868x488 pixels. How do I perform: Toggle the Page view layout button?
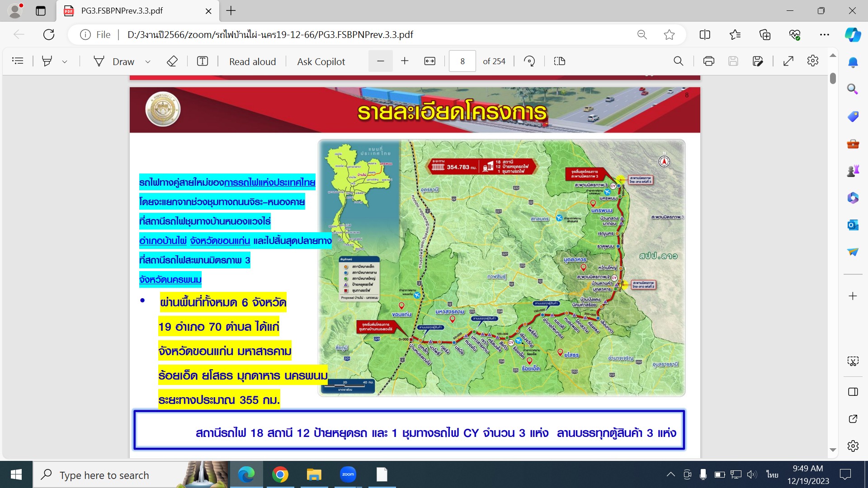pyautogui.click(x=559, y=61)
